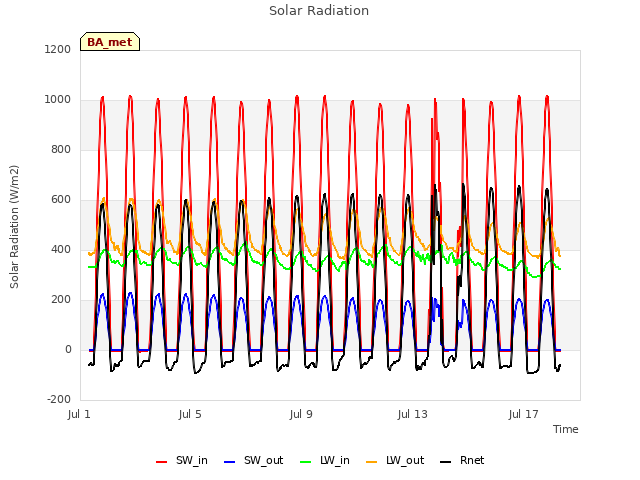Click the Solar Radiation (W/m2) y-axis title
Viewport: 640px width, 480px height.
[14, 227]
